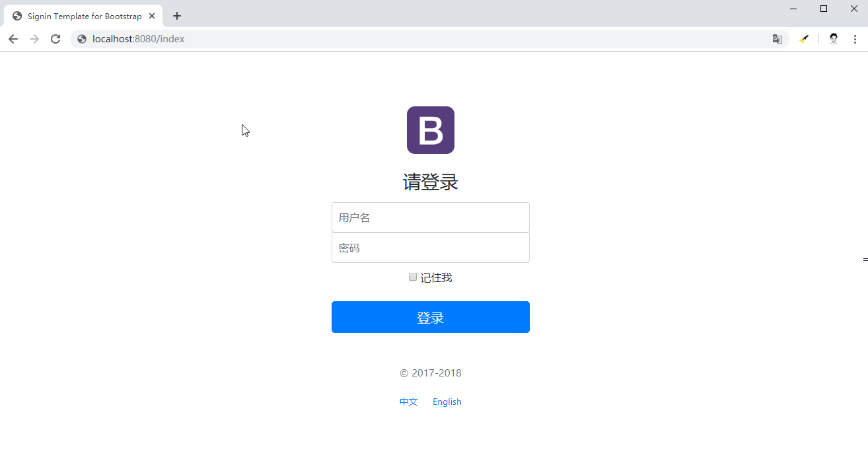Click the address bar showing localhost:8080/index

(x=429, y=39)
